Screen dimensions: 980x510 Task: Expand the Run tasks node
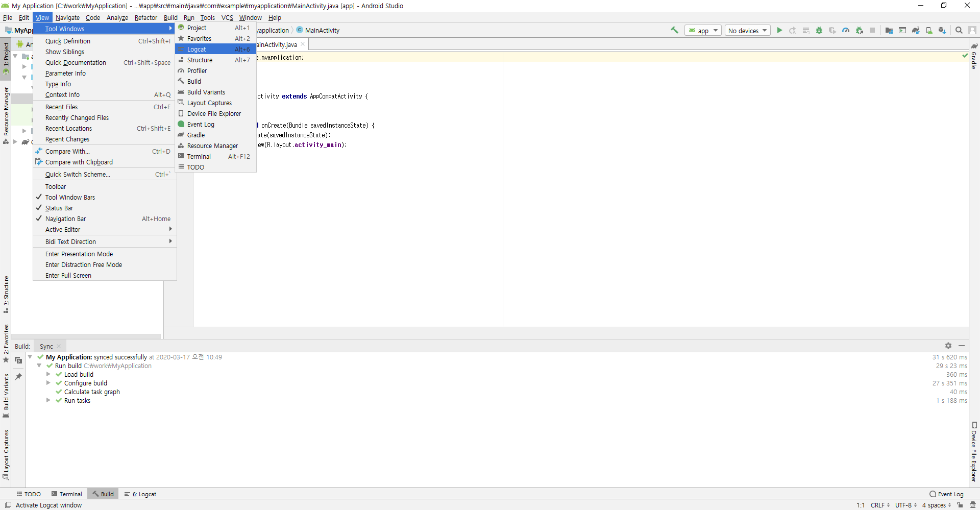[x=48, y=400]
